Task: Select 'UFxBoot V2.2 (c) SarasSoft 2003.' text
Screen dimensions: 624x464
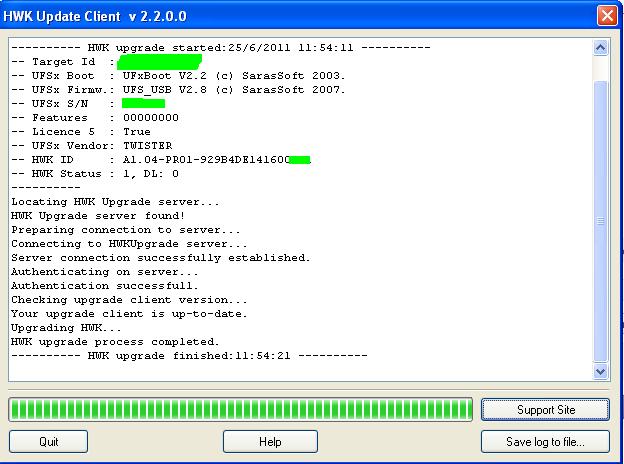Action: pyautogui.click(x=234, y=76)
